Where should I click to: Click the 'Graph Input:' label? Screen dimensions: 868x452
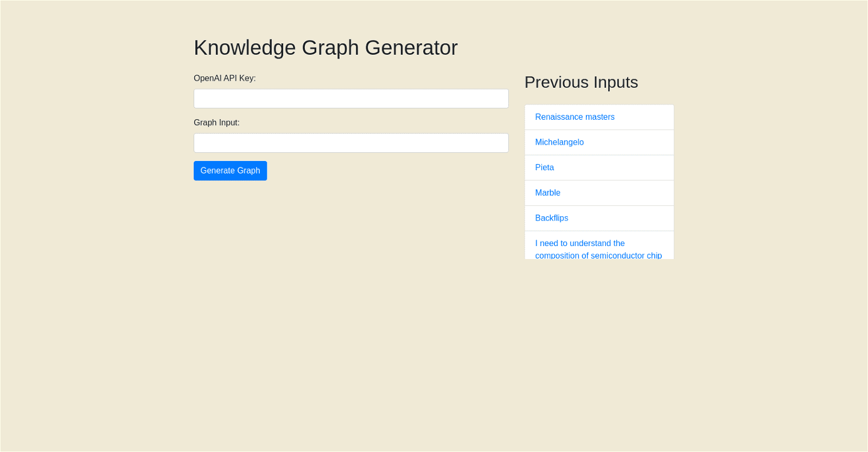216,122
